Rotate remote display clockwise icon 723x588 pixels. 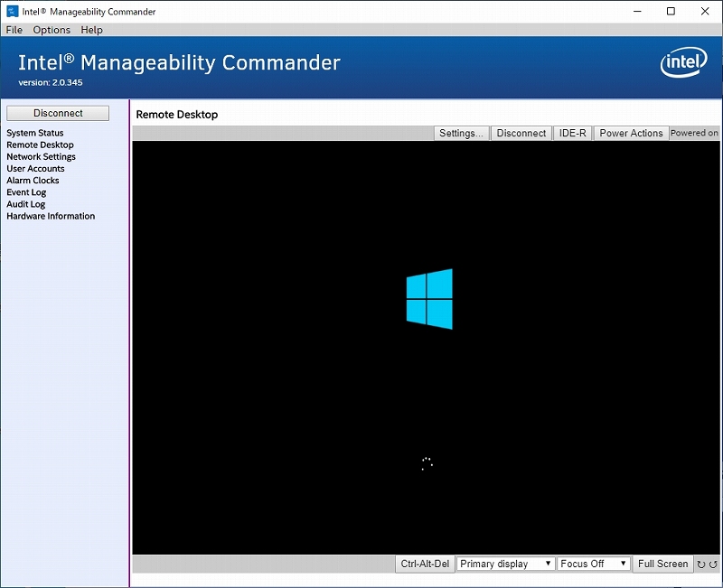coord(701,565)
